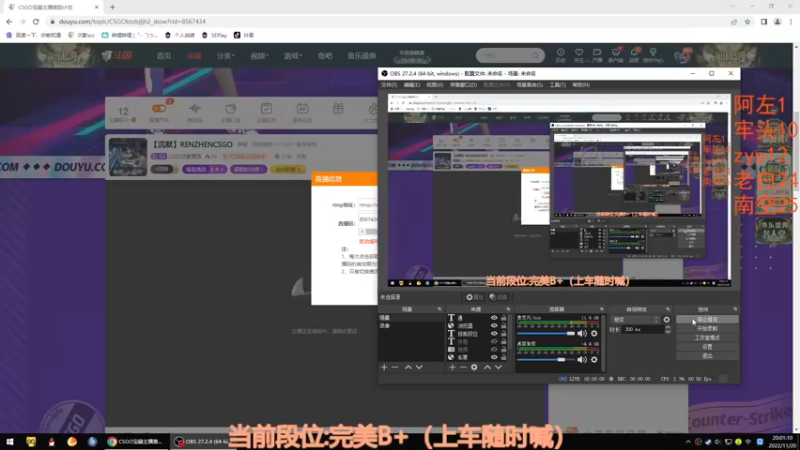Screen dimensions: 800x450
Task: Toggle the lock on the 浏览器 source
Action: click(504, 326)
